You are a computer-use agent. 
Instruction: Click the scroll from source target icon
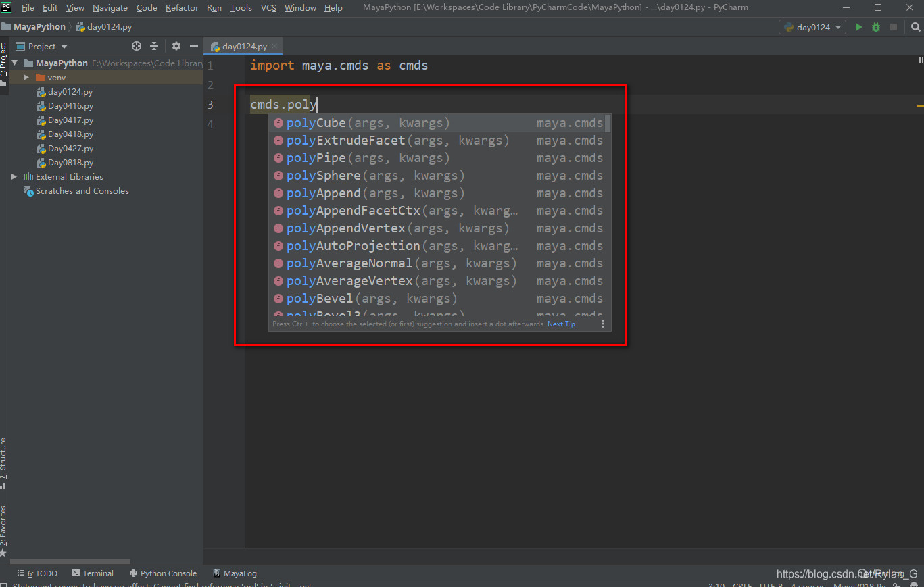tap(137, 46)
